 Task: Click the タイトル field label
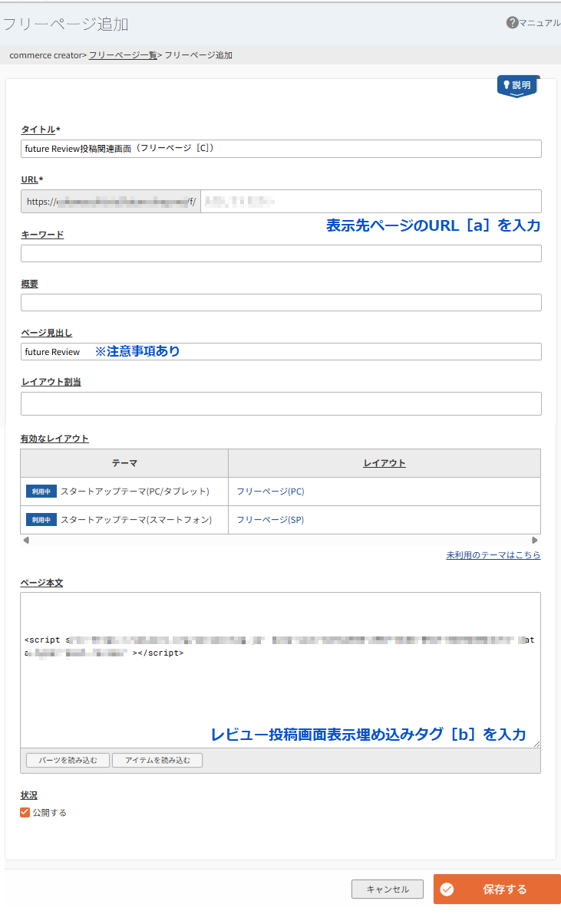click(41, 130)
